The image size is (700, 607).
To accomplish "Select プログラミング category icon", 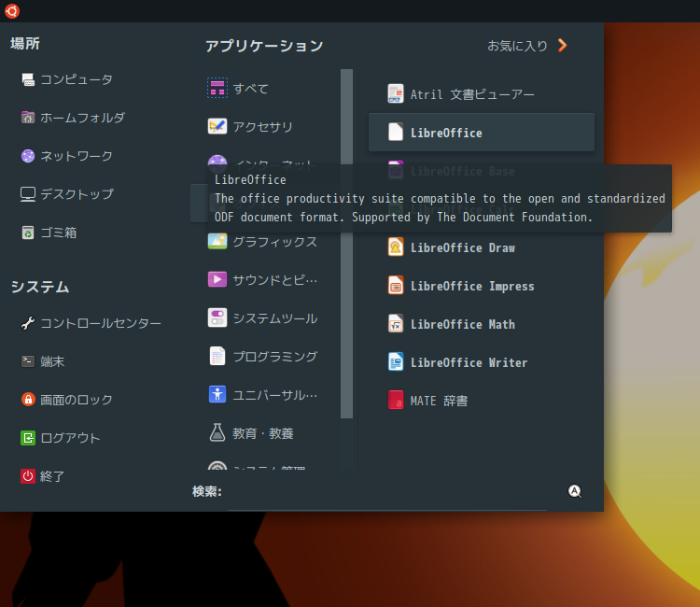I will 217,356.
